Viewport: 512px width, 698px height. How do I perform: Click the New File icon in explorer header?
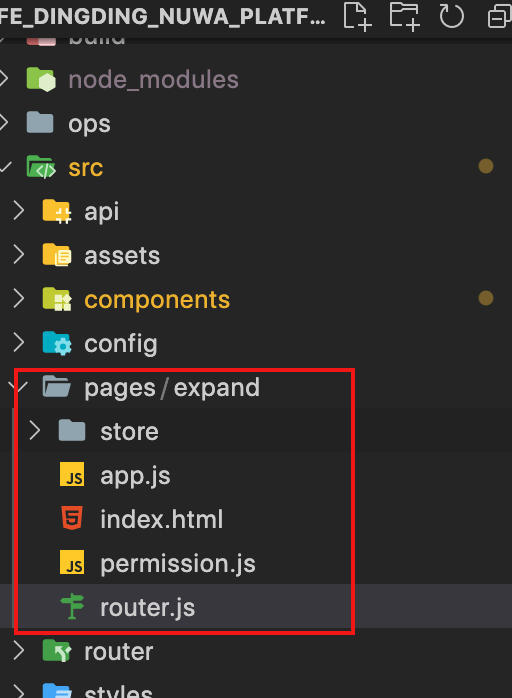pos(358,16)
